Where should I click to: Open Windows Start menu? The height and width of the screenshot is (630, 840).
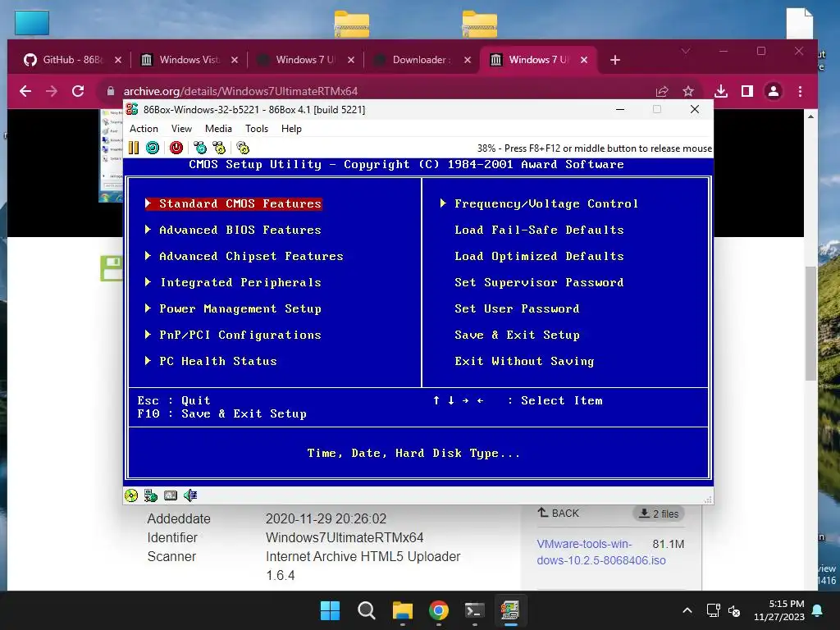pyautogui.click(x=330, y=610)
